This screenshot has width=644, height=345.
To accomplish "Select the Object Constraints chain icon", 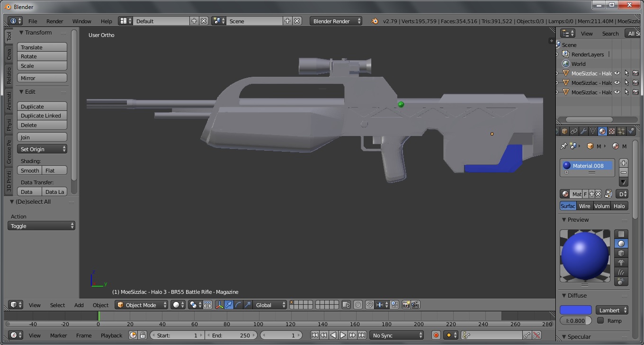I will pyautogui.click(x=574, y=131).
